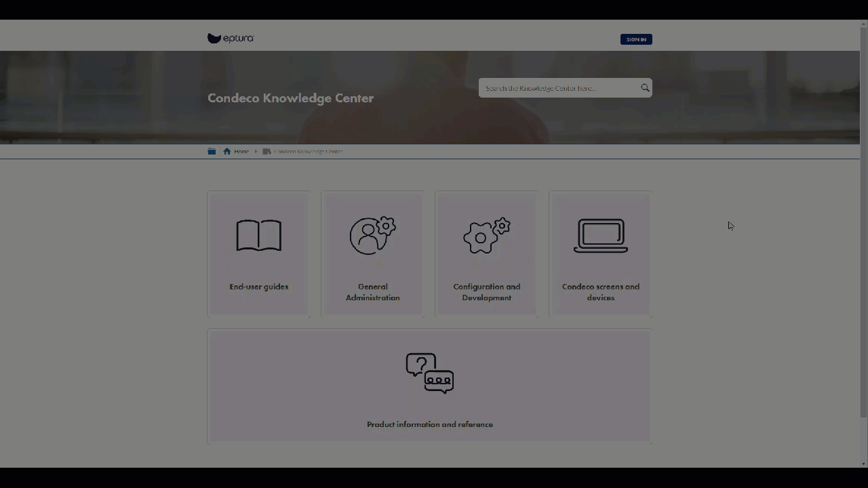Screen dimensions: 868x488
Task: Click the Home icon in the breadcrumb
Action: [226, 151]
